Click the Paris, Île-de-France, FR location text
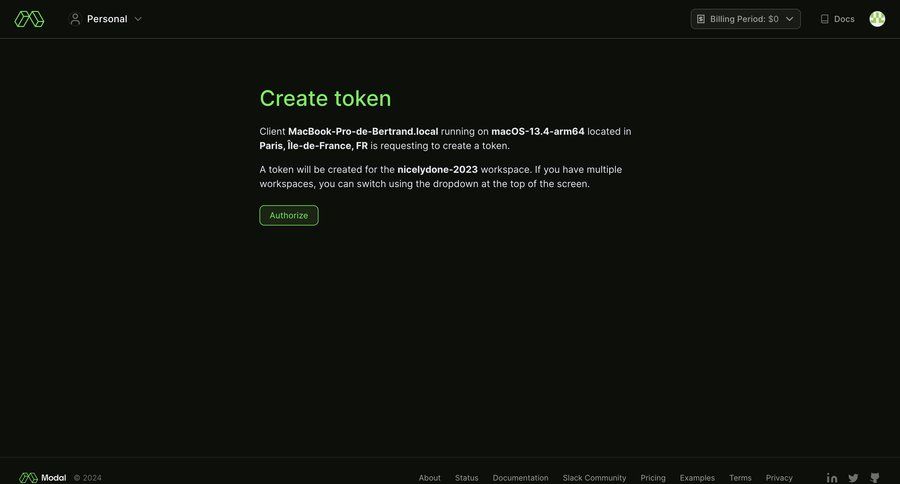Screen dimensions: 900x484 [x=313, y=146]
